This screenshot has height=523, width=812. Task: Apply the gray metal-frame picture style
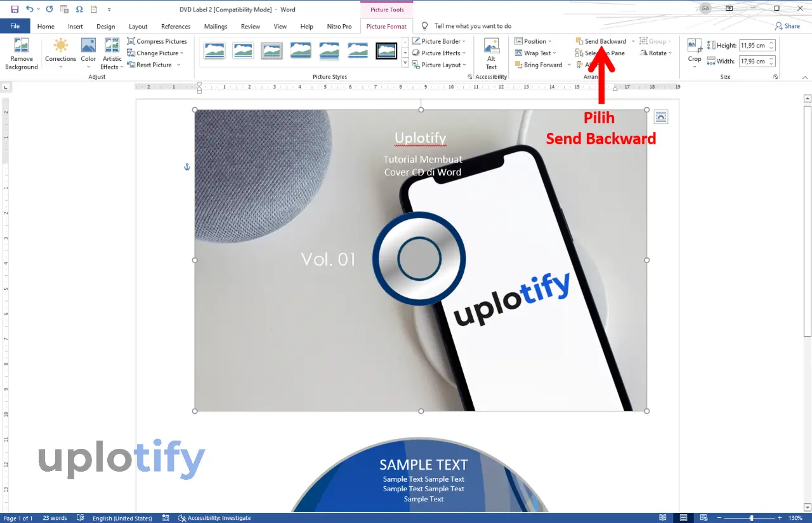tap(272, 51)
